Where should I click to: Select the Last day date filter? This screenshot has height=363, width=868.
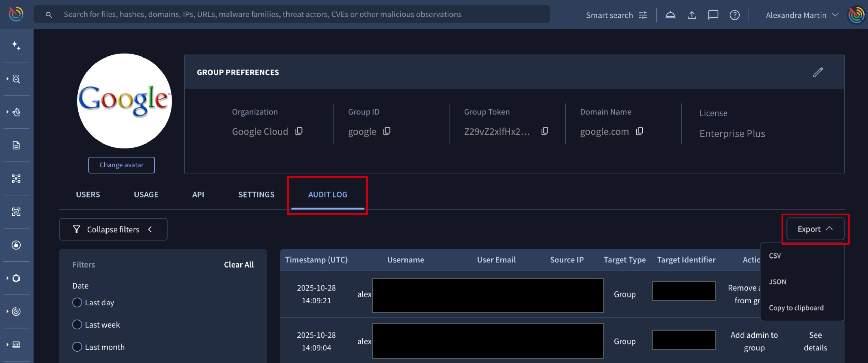pyautogui.click(x=77, y=302)
